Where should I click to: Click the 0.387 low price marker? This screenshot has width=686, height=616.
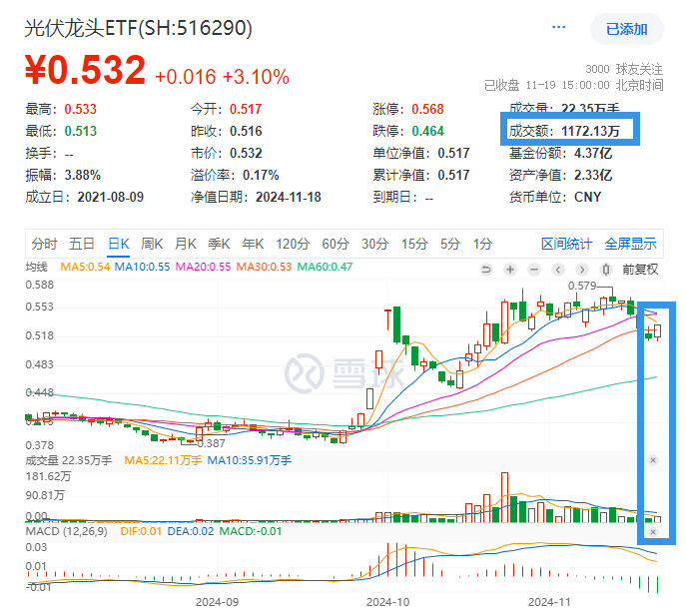coord(211,443)
